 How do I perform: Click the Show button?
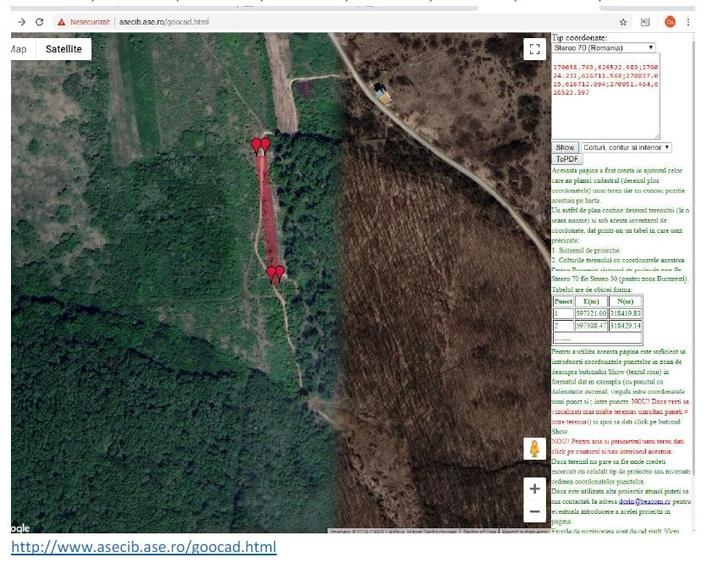coord(565,148)
